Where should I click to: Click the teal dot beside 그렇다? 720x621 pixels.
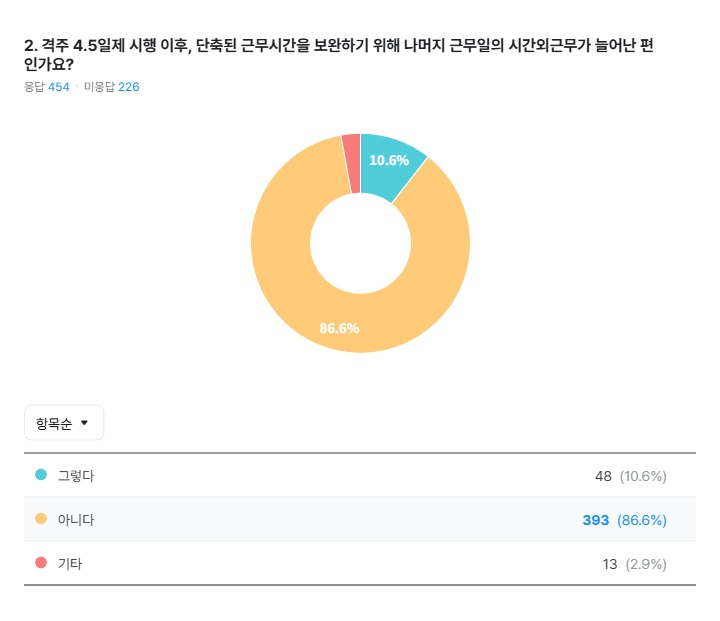click(x=41, y=475)
